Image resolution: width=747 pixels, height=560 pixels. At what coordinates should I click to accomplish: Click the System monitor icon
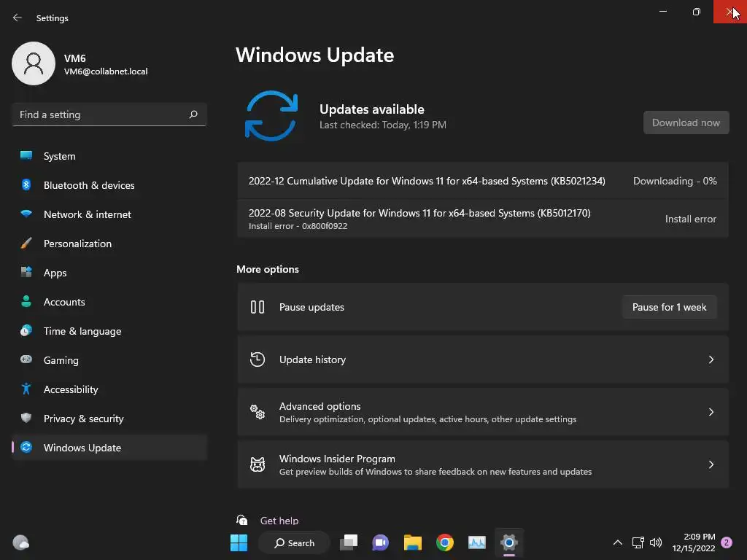(26, 156)
